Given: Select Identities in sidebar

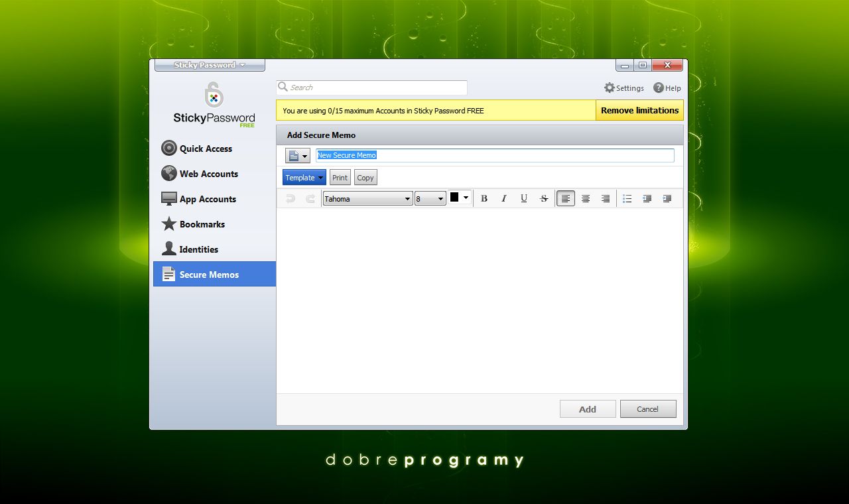Looking at the screenshot, I should tap(214, 249).
